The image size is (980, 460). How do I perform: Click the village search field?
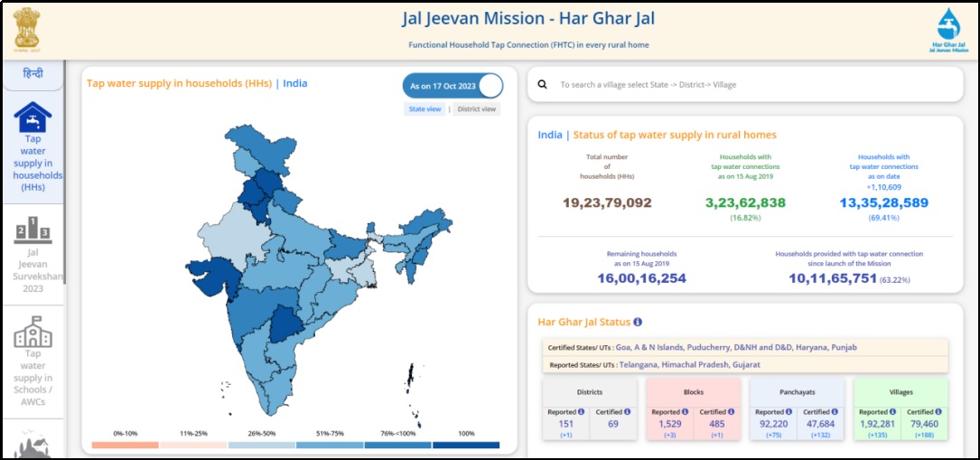pyautogui.click(x=745, y=84)
